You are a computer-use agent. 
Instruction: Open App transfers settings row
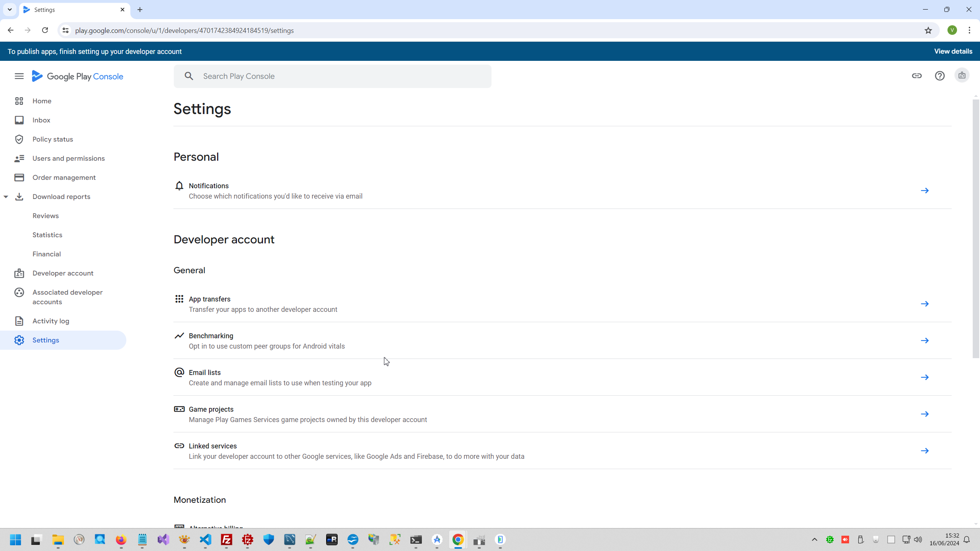coord(551,304)
